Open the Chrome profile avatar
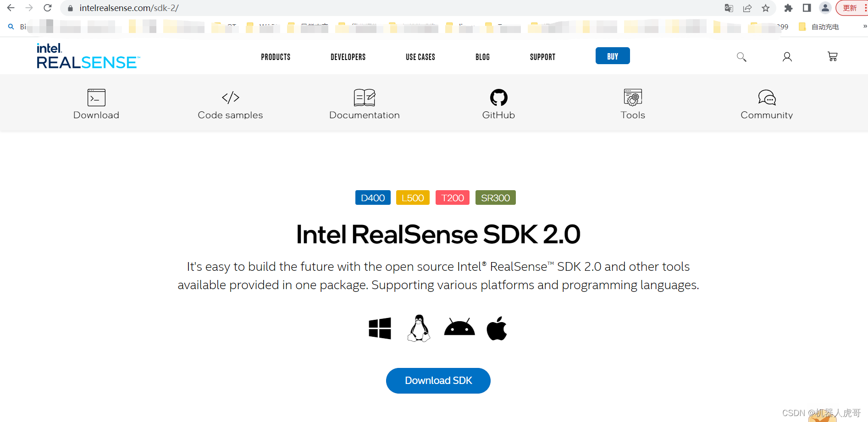Image resolution: width=868 pixels, height=422 pixels. (825, 8)
